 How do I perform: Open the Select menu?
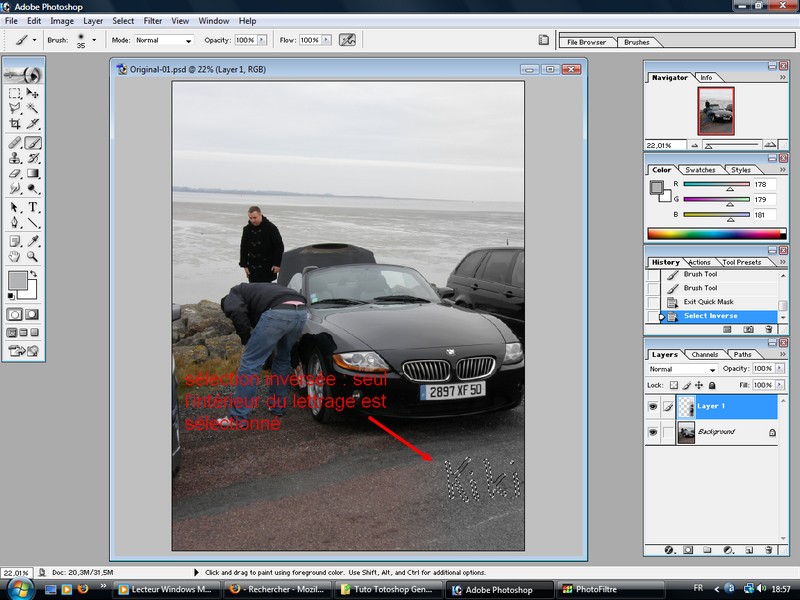point(123,21)
